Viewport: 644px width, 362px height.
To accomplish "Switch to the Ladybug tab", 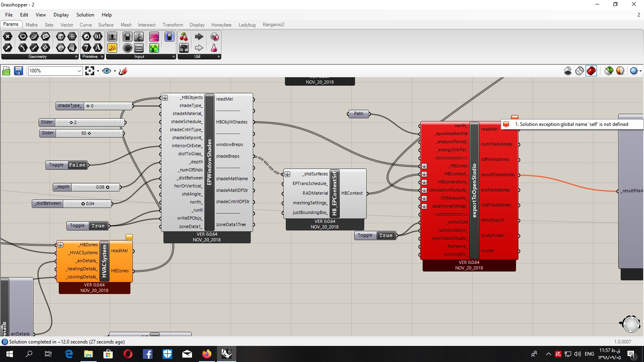I will point(247,25).
